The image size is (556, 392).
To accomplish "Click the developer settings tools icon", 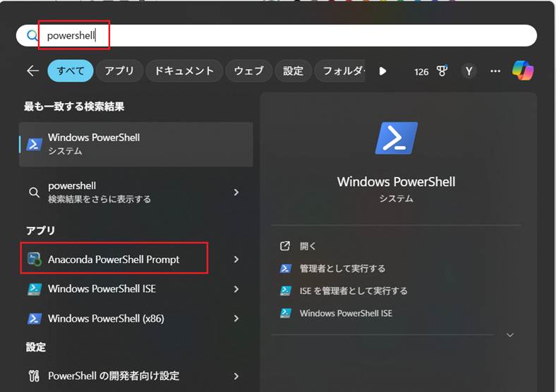I will [x=34, y=376].
